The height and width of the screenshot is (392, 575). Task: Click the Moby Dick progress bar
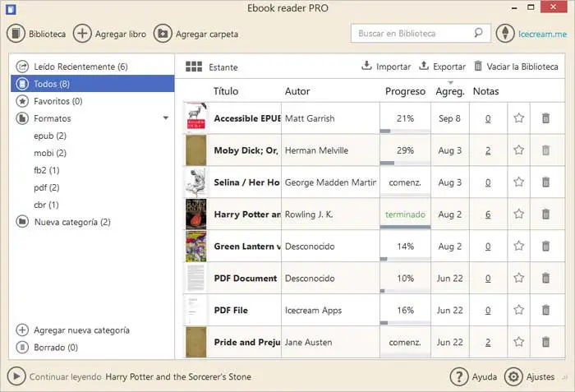[404, 163]
